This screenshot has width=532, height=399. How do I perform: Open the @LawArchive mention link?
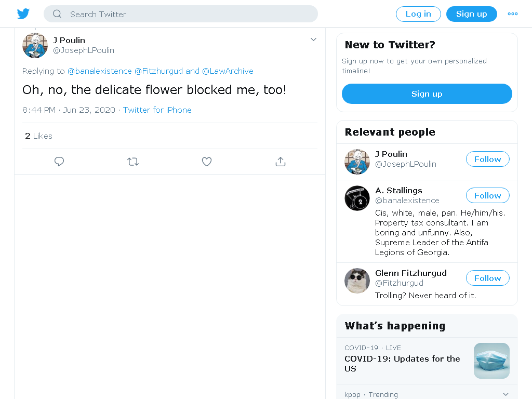228,71
